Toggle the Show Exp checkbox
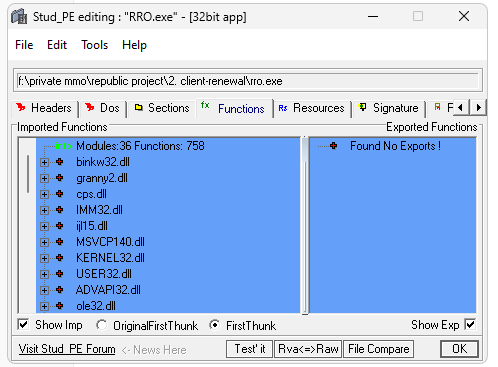 pos(470,324)
